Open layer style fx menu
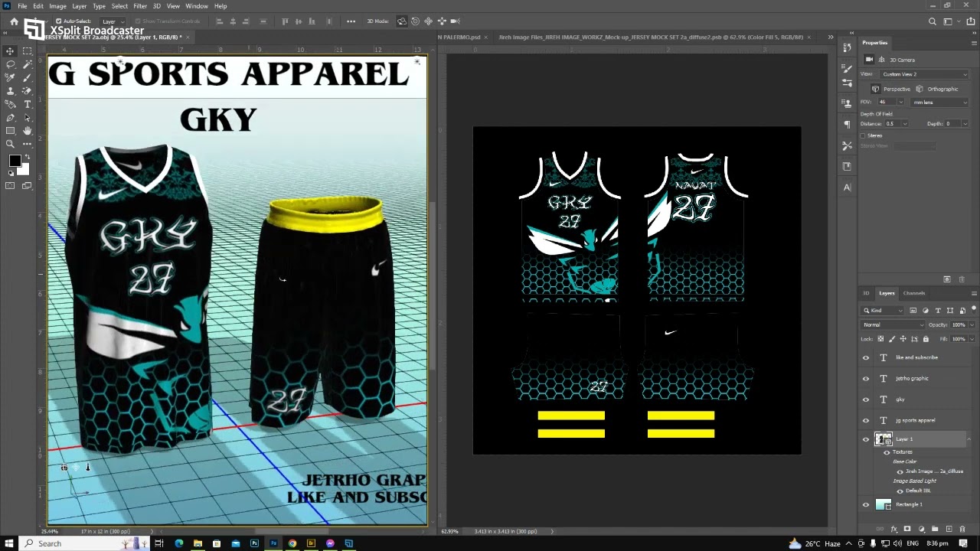This screenshot has height=551, width=980. click(893, 529)
